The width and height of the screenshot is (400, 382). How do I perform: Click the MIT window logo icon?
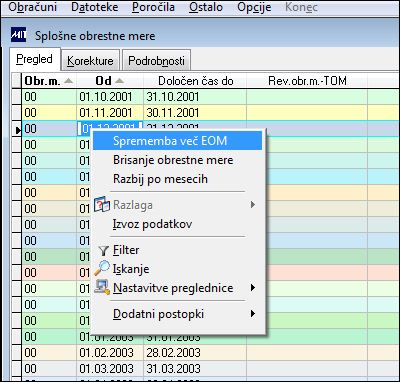point(18,35)
